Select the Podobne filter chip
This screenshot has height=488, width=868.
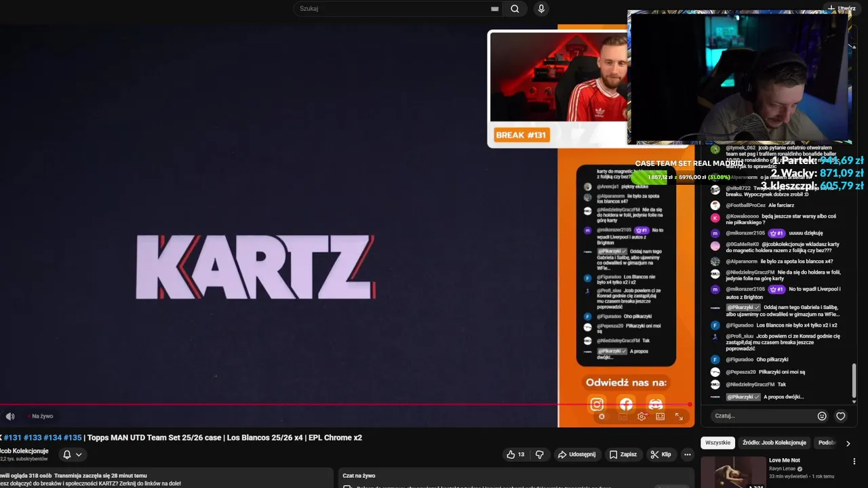pyautogui.click(x=827, y=443)
